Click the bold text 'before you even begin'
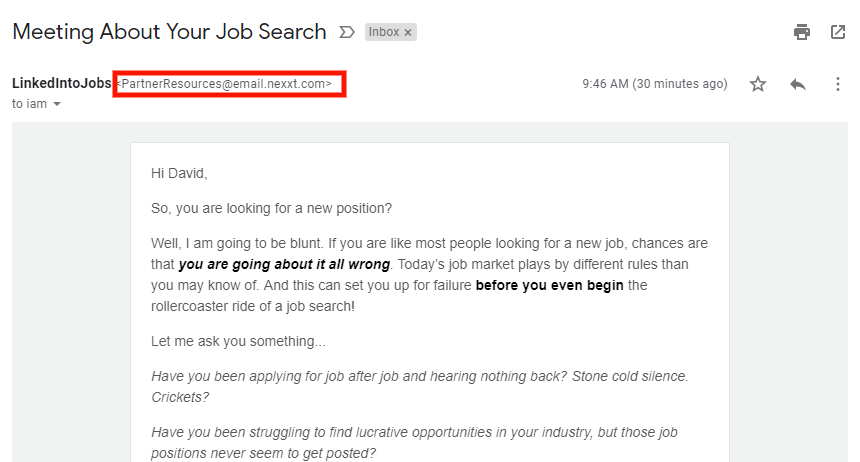The height and width of the screenshot is (462, 860). point(550,285)
